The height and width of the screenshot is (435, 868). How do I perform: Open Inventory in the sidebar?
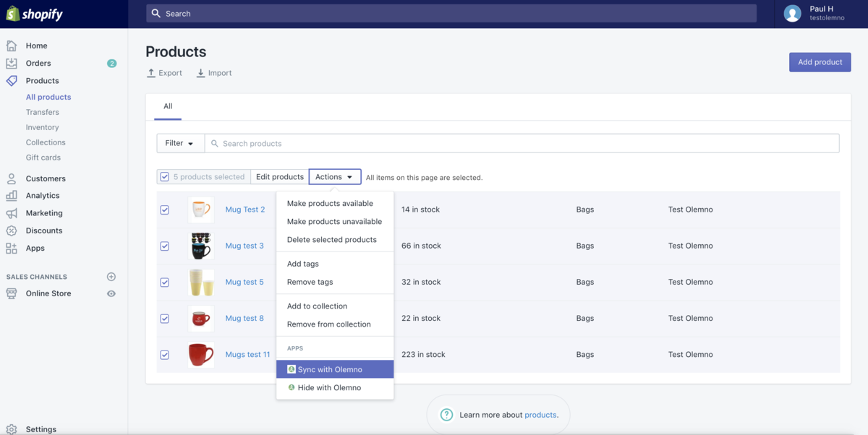tap(43, 127)
